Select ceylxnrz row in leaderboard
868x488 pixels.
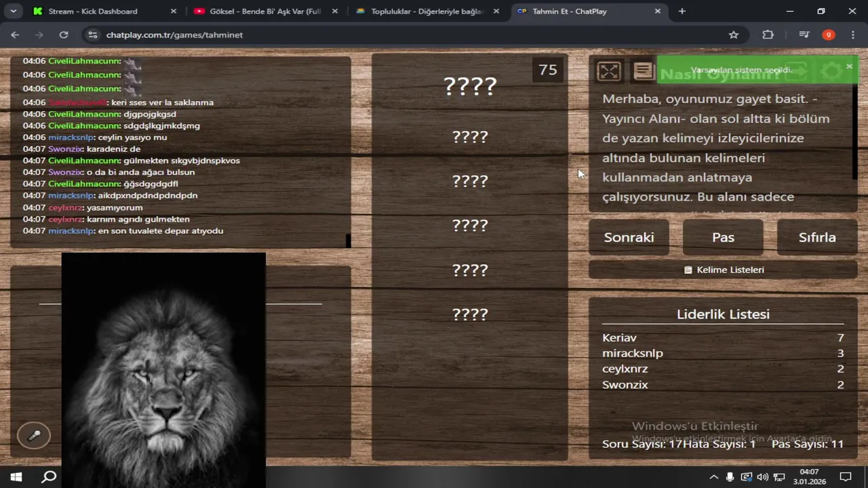pyautogui.click(x=723, y=369)
